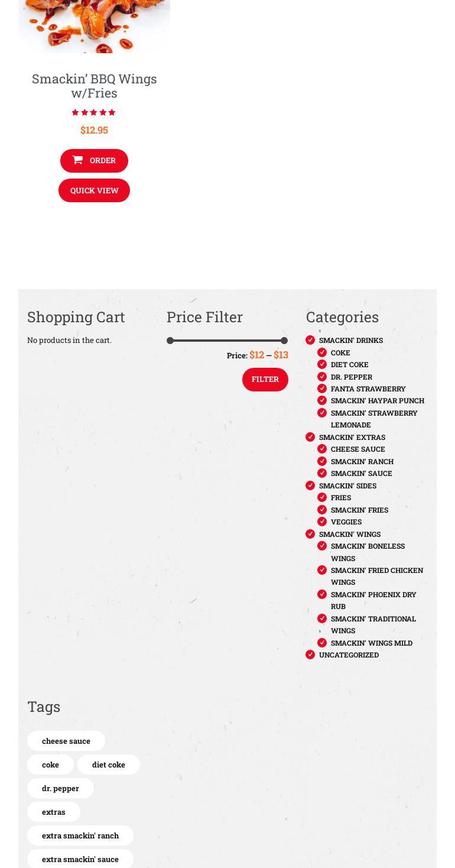
Task: Open Smackin' Haypar Punch category
Action: (x=377, y=401)
